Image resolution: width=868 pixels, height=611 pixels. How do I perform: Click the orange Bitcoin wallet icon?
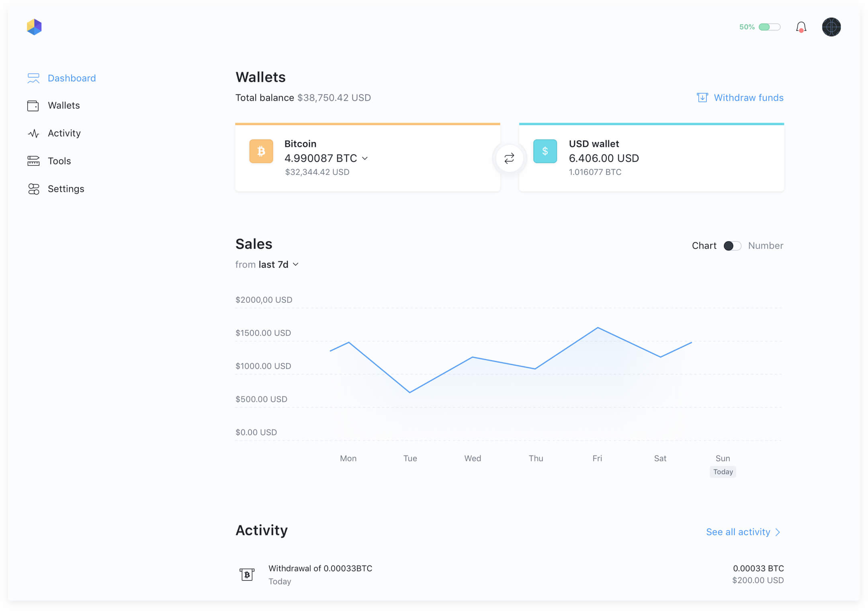[x=261, y=151]
